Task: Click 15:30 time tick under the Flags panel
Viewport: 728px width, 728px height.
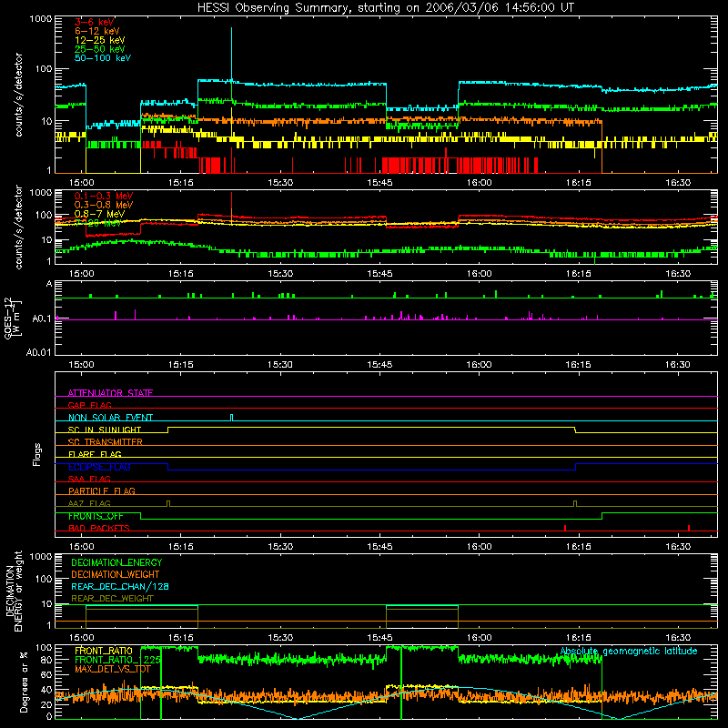Action: coord(280,547)
